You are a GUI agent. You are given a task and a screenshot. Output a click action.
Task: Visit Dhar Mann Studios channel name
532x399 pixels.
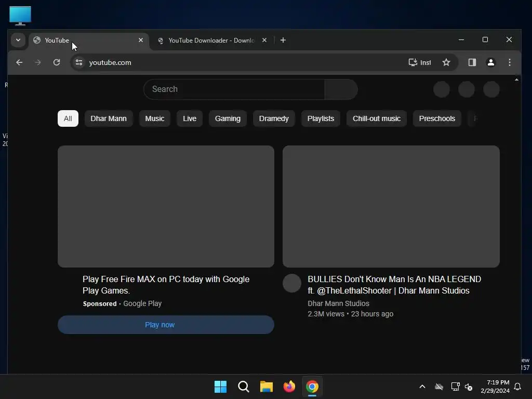point(338,303)
